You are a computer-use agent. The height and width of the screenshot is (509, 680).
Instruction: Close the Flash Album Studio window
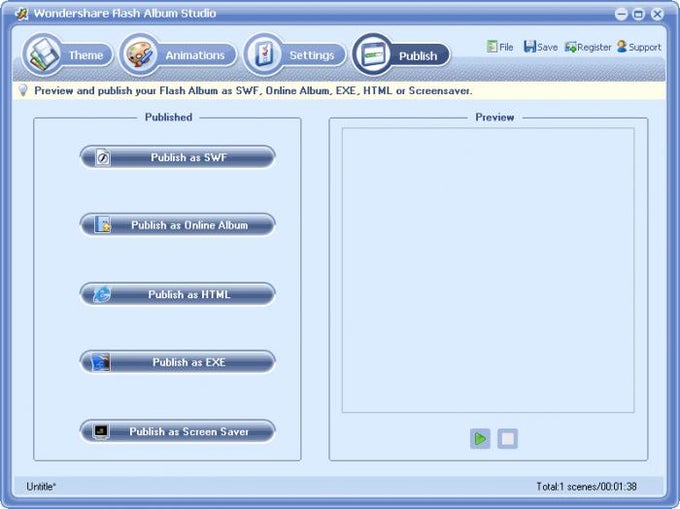[657, 14]
